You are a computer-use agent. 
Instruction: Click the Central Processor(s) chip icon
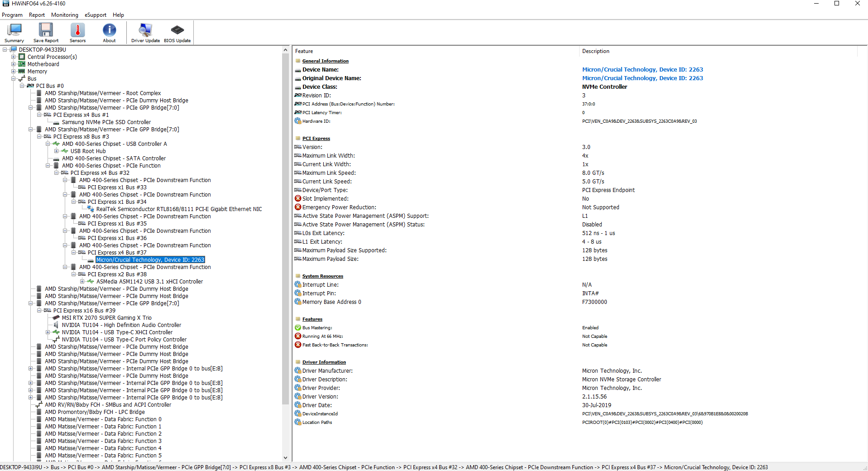tap(22, 57)
